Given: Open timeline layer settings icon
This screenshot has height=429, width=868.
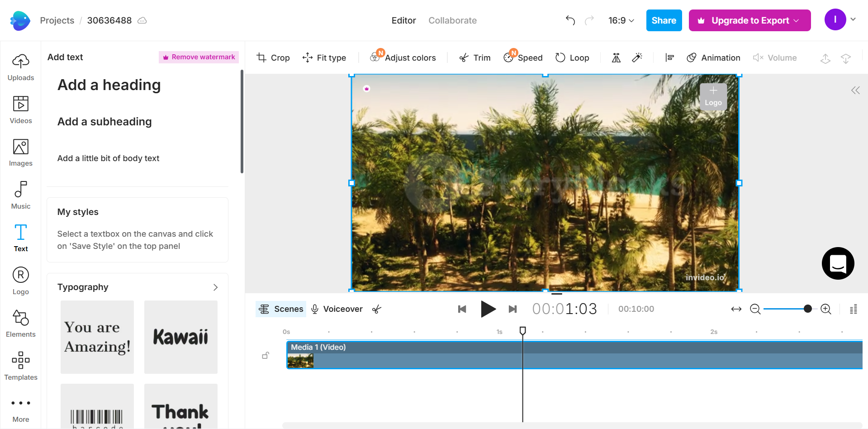Looking at the screenshot, I should point(854,310).
